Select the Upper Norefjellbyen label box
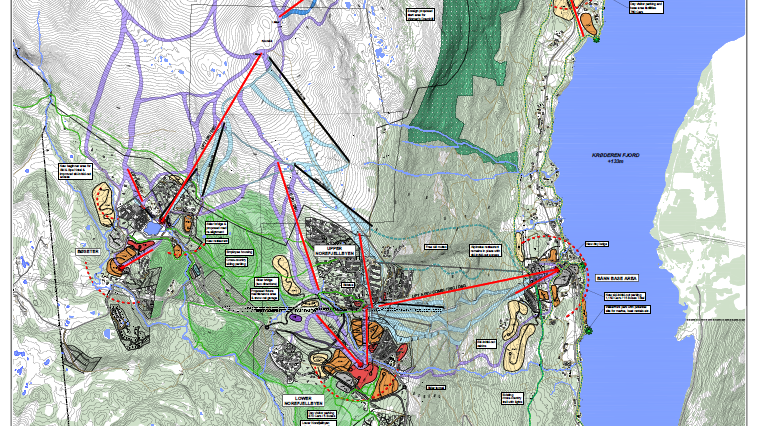 333,251
